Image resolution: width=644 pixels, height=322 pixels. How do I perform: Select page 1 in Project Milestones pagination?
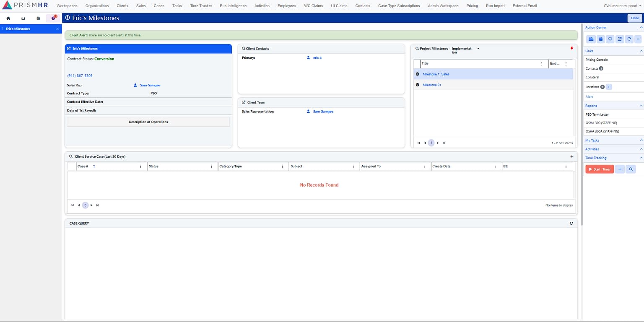431,143
